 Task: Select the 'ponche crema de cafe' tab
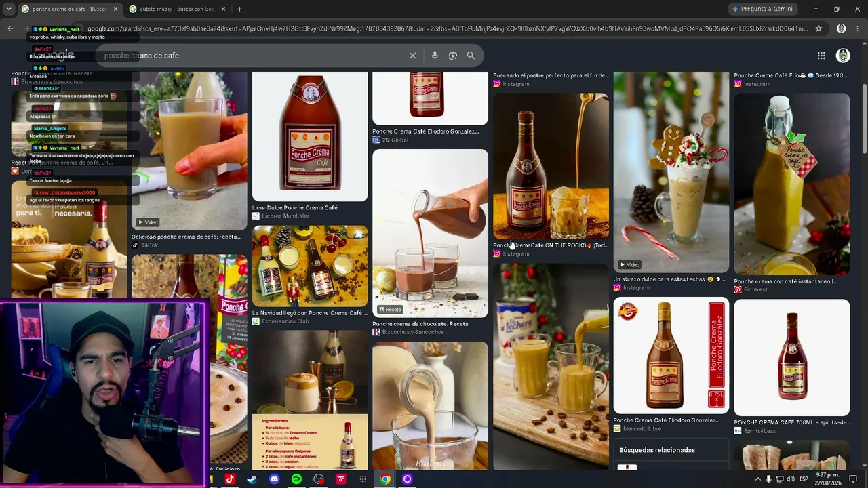[x=69, y=9]
